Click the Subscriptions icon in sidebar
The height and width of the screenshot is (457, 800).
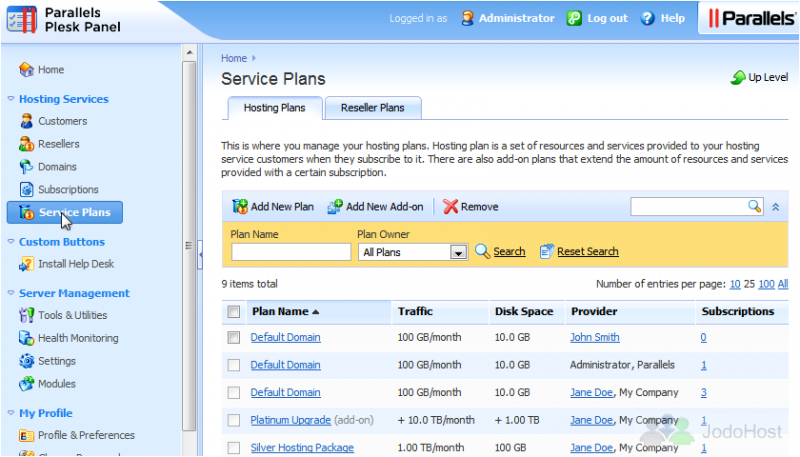pyautogui.click(x=26, y=189)
